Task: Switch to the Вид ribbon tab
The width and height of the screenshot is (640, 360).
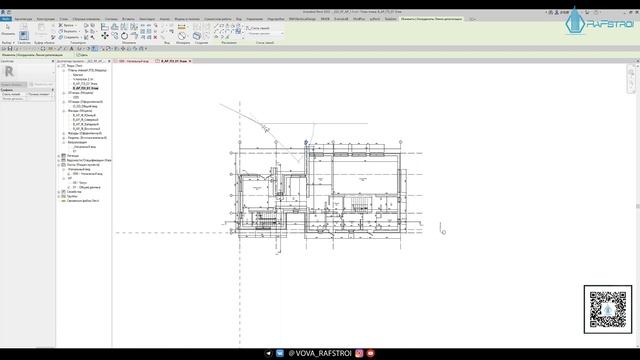Action: coord(239,19)
